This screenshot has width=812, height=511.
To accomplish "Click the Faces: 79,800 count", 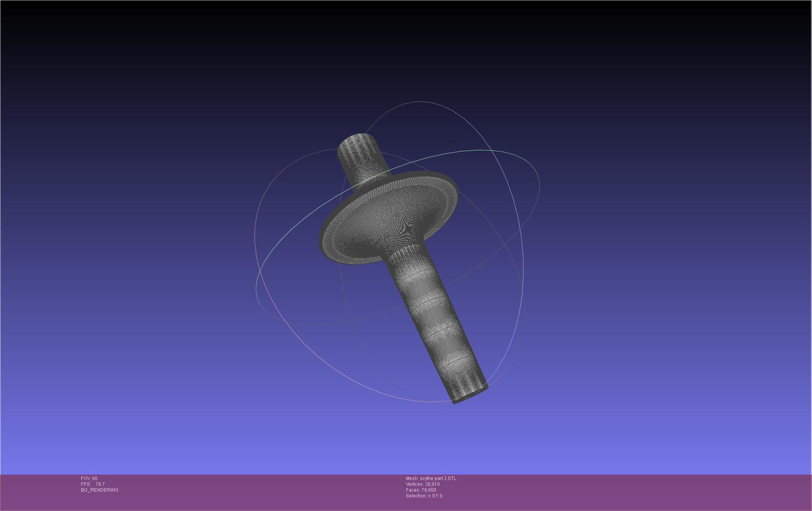I will click(421, 490).
